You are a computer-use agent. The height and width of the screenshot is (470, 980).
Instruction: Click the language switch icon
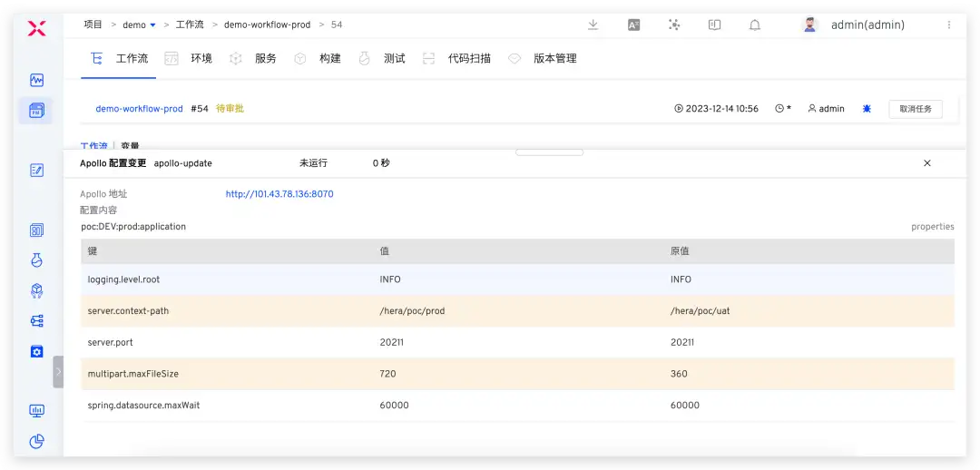click(x=633, y=25)
